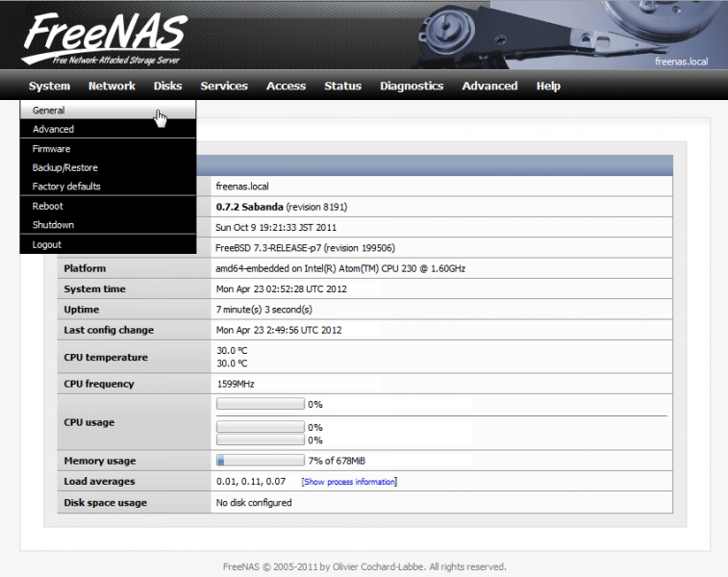Open the Services menu
This screenshot has width=728, height=577.
(x=224, y=86)
